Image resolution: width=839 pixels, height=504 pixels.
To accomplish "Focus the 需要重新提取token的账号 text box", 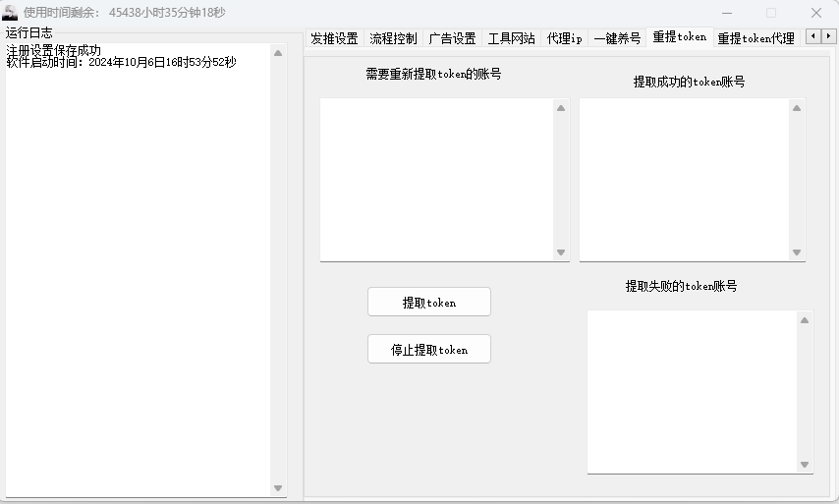I will point(437,180).
